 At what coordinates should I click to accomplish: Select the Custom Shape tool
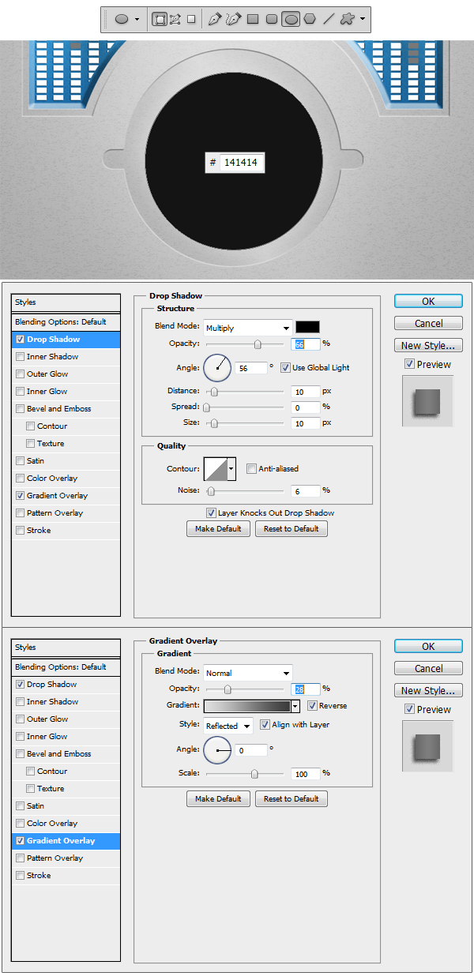pos(348,19)
